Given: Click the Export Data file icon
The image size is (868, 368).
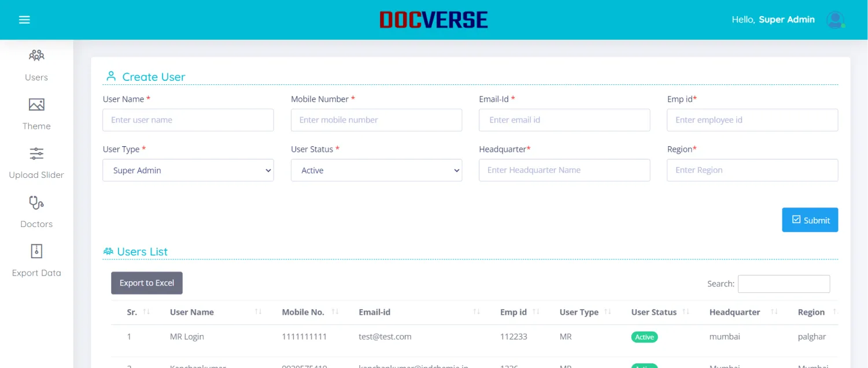Looking at the screenshot, I should click(36, 251).
